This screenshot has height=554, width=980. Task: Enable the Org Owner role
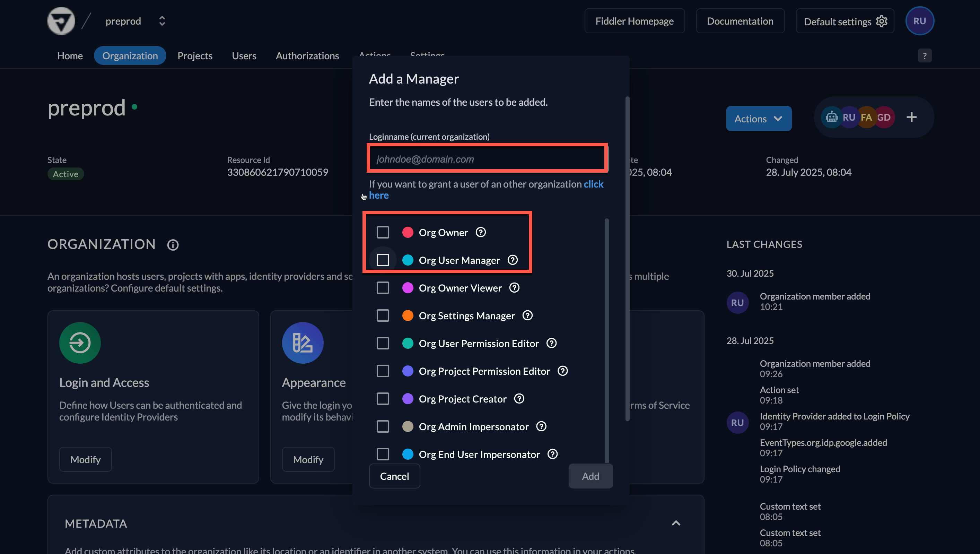(383, 232)
